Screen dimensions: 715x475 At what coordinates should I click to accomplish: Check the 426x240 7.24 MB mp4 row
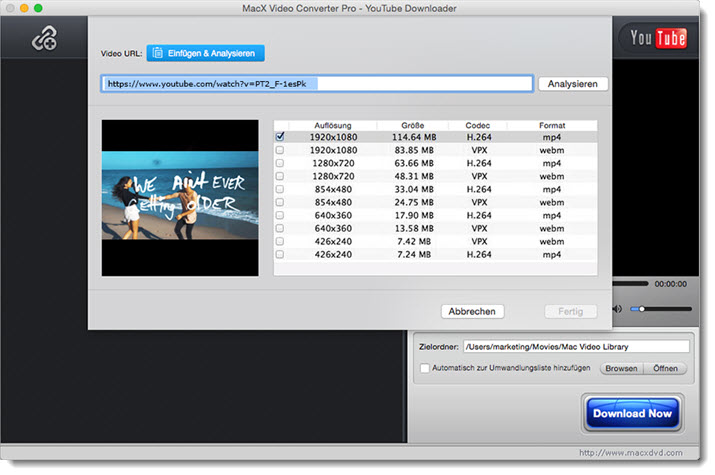[x=280, y=254]
